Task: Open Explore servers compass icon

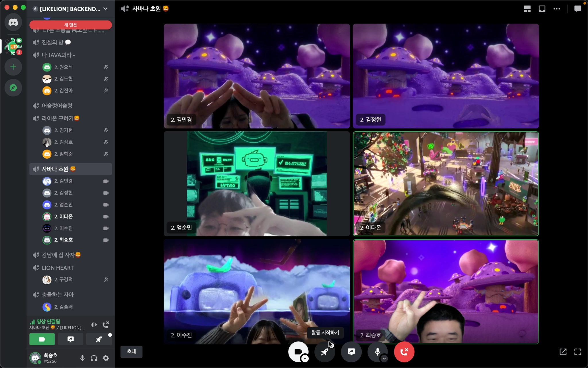Action: (x=13, y=88)
